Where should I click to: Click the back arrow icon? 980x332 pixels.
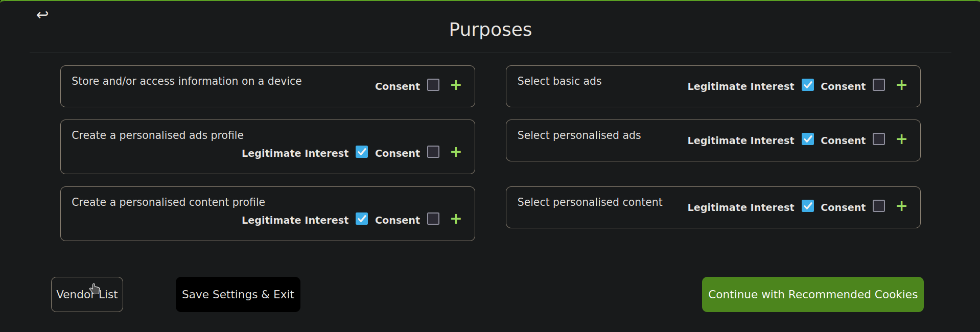click(x=42, y=15)
